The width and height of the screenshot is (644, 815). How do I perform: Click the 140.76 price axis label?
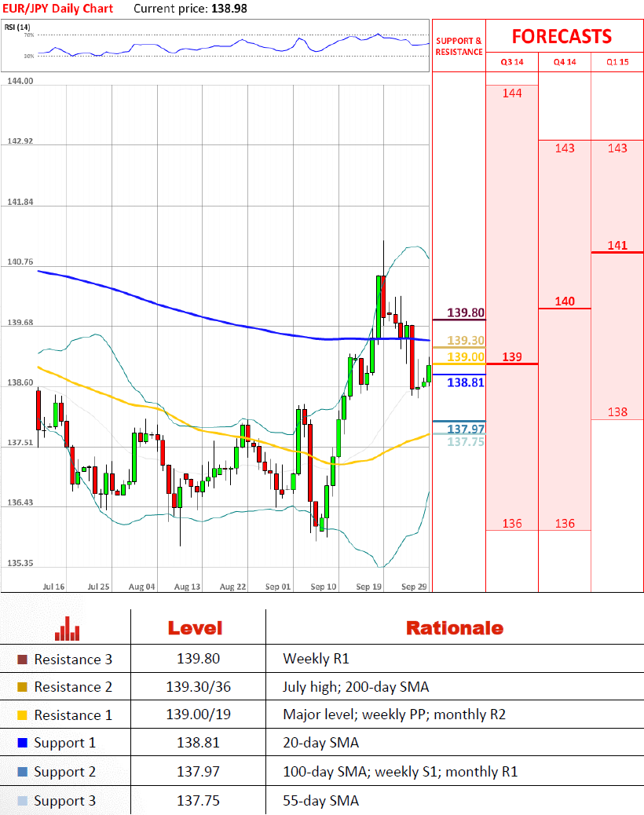point(20,261)
